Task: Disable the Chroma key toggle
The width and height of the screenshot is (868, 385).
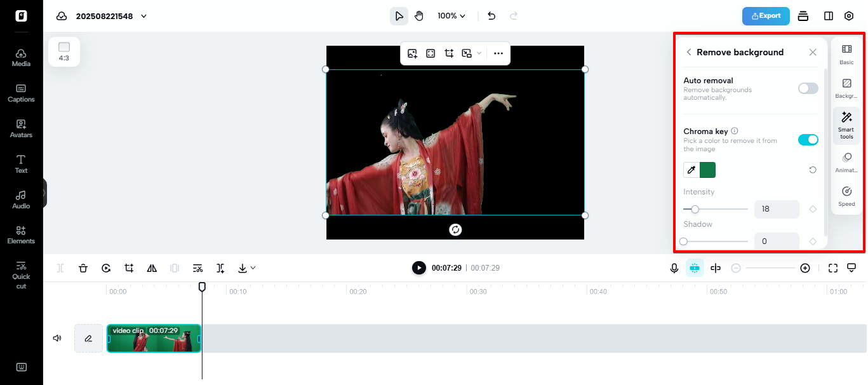Action: 808,139
